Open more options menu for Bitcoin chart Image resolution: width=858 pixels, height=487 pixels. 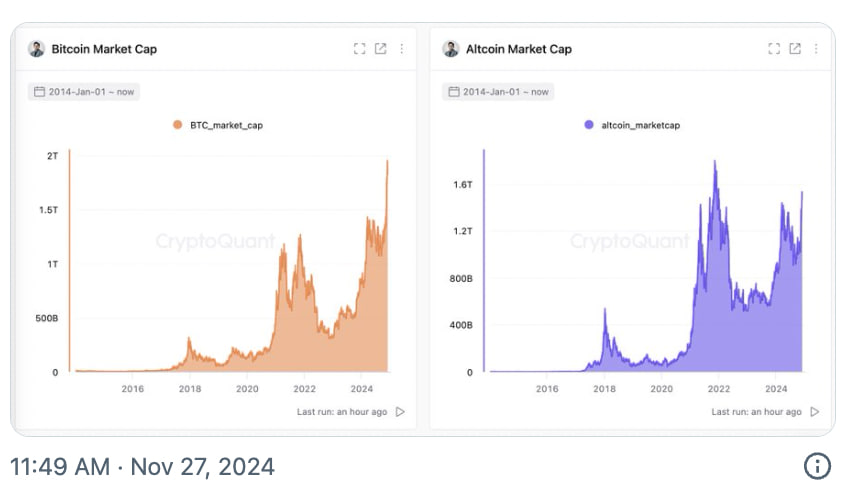pos(402,49)
